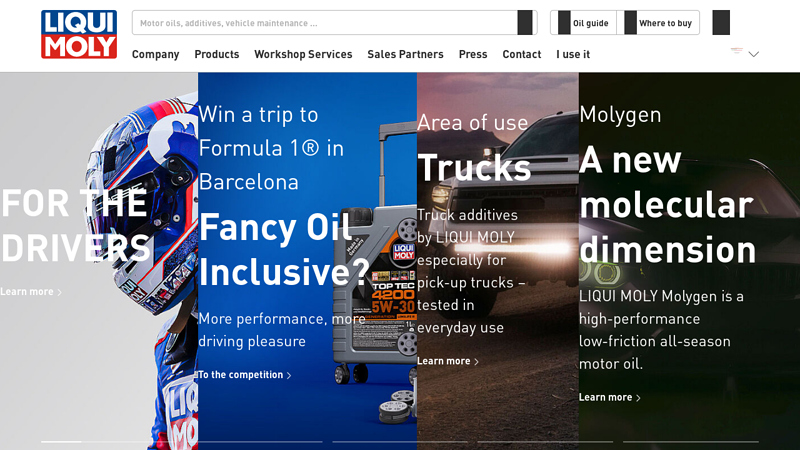Click the dark square icon beside Where to buy

click(x=721, y=22)
